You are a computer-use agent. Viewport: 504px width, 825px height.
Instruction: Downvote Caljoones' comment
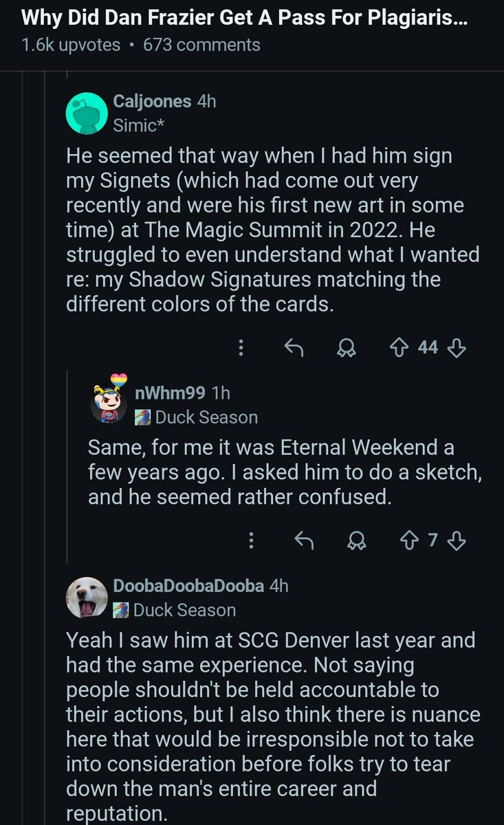pos(458,349)
